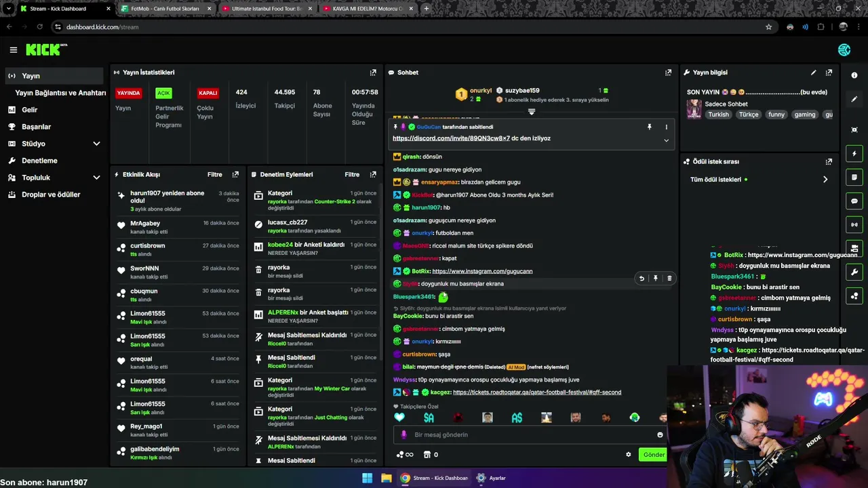Toggle the rewards dots widget in sidebar
Screen dimensions: 868x488
[854, 296]
